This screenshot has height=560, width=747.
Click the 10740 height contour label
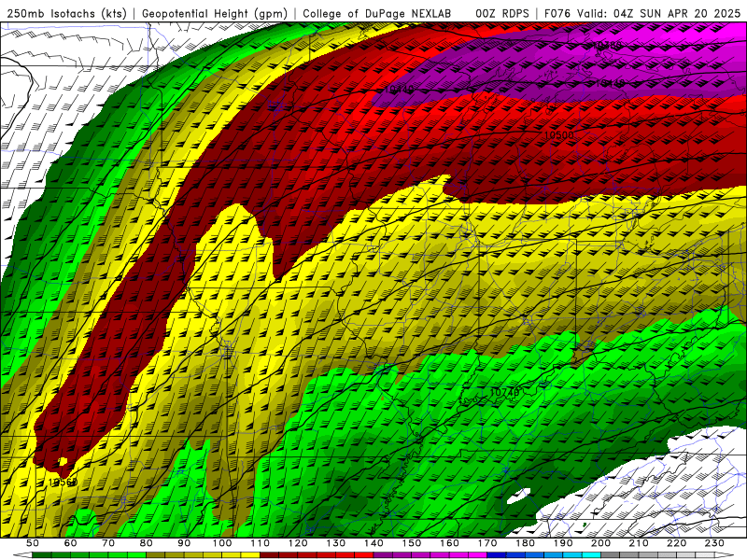point(504,392)
